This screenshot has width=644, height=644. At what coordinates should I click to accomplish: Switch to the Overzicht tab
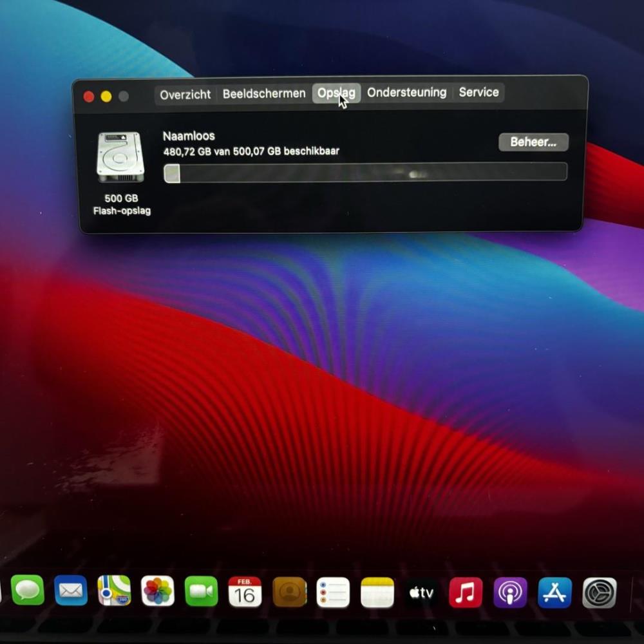coord(185,95)
